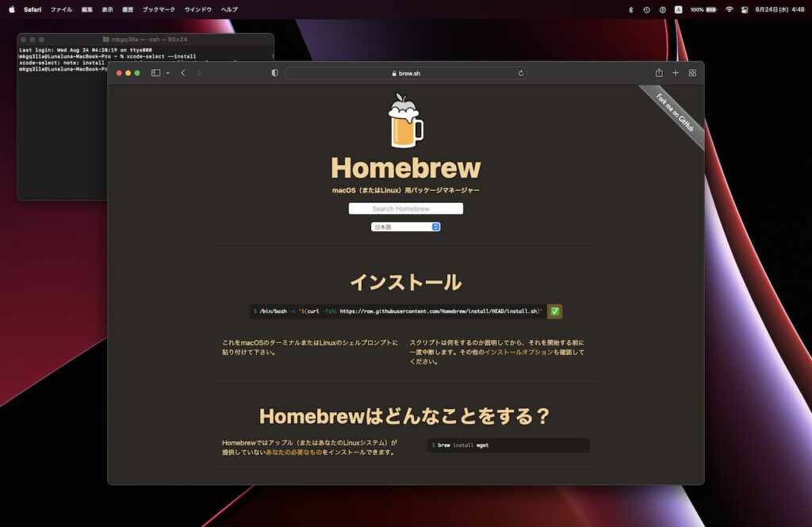
Task: Click the Homebrew beer mug logo
Action: coord(406,120)
